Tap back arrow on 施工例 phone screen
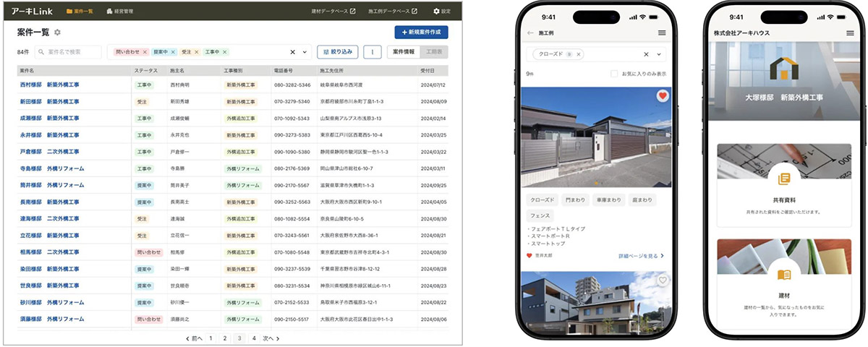The height and width of the screenshot is (347, 868). pos(530,33)
